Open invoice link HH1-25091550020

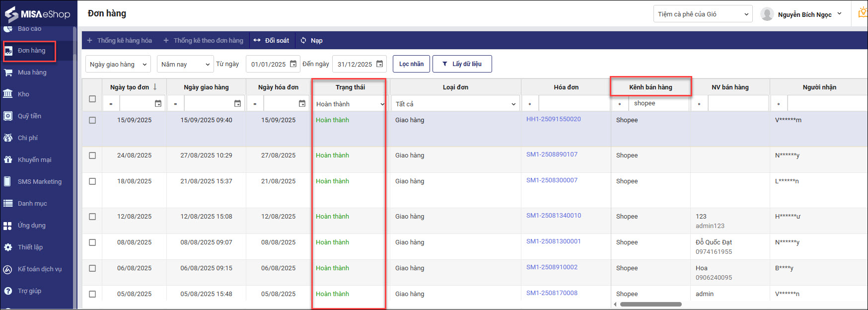point(553,119)
